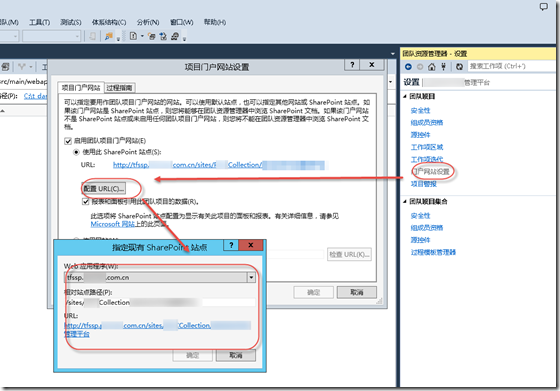Collapse the 团队项目集合 section

pyautogui.click(x=405, y=202)
